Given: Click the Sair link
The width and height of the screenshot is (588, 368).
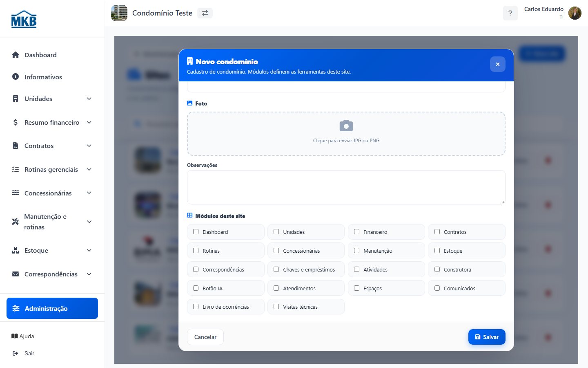Looking at the screenshot, I should click(x=29, y=353).
